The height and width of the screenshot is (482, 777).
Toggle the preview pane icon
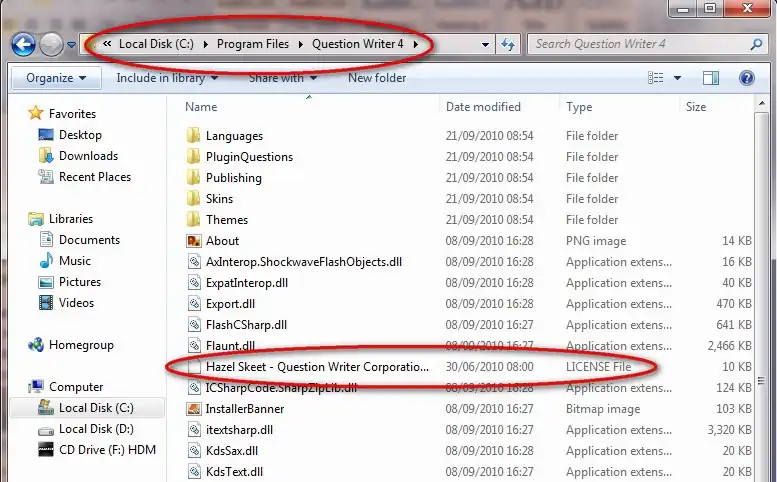tap(710, 78)
